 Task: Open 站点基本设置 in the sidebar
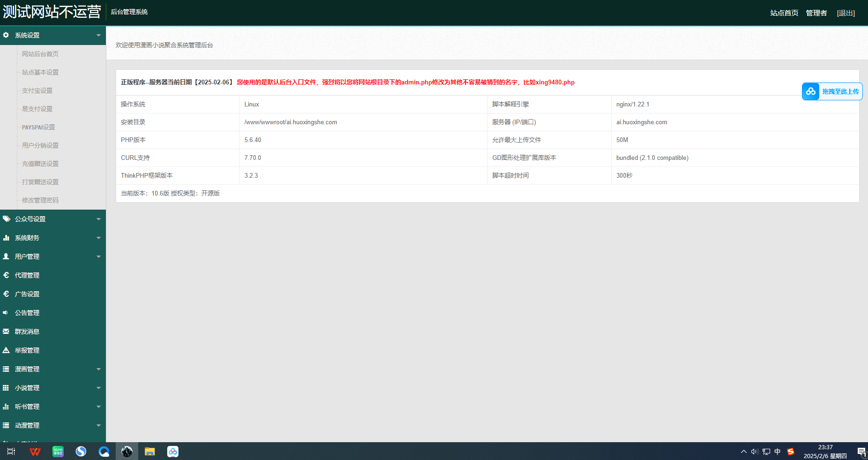(40, 72)
